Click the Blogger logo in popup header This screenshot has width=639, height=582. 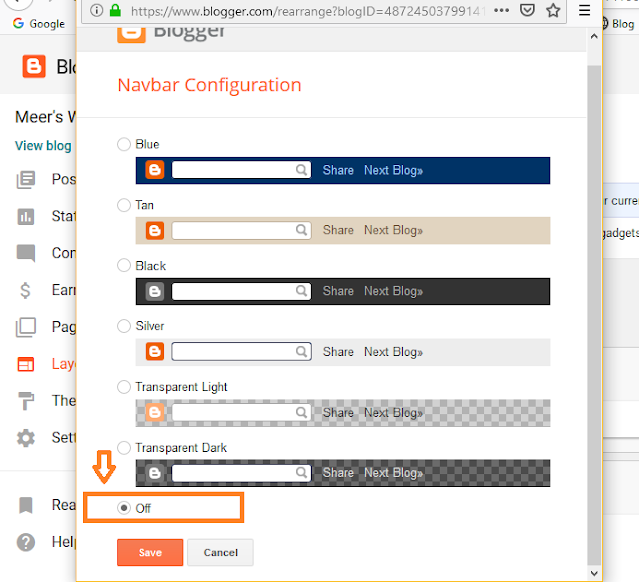(x=131, y=33)
